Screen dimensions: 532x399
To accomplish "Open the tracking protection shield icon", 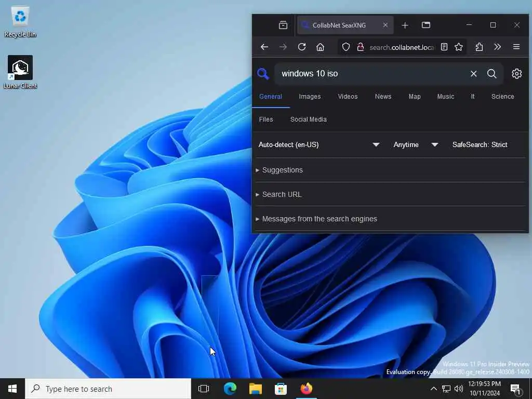I will click(345, 47).
